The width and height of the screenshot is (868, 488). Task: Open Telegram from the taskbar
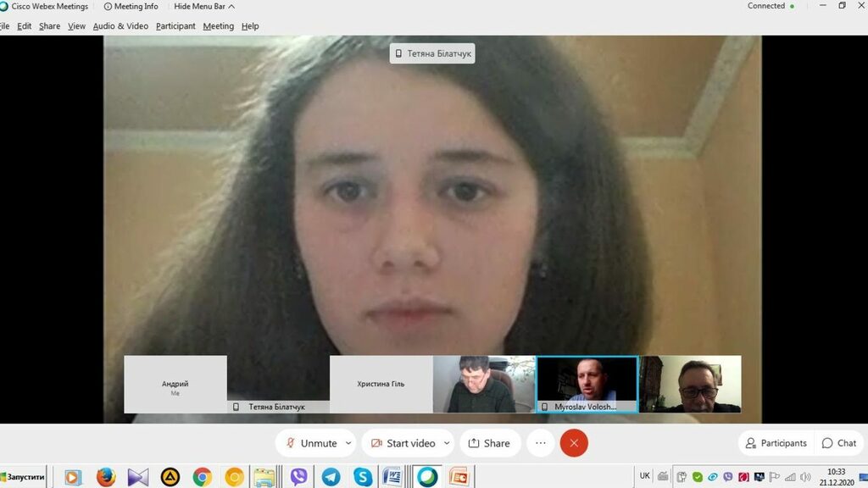pos(331,477)
